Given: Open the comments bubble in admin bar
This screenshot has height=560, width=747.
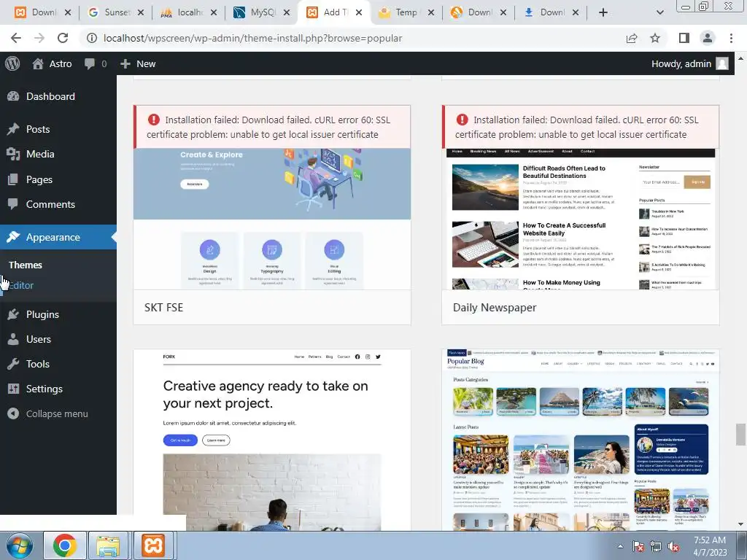Looking at the screenshot, I should pos(96,64).
